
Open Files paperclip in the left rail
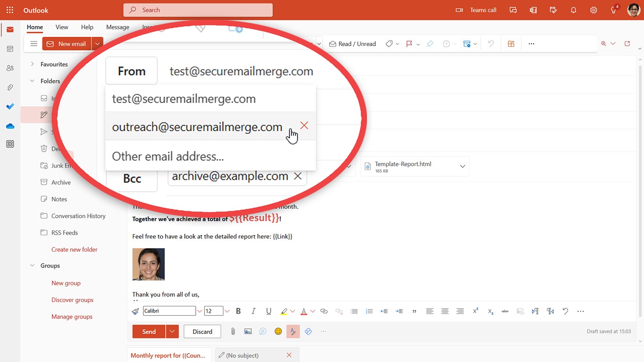pos(10,88)
